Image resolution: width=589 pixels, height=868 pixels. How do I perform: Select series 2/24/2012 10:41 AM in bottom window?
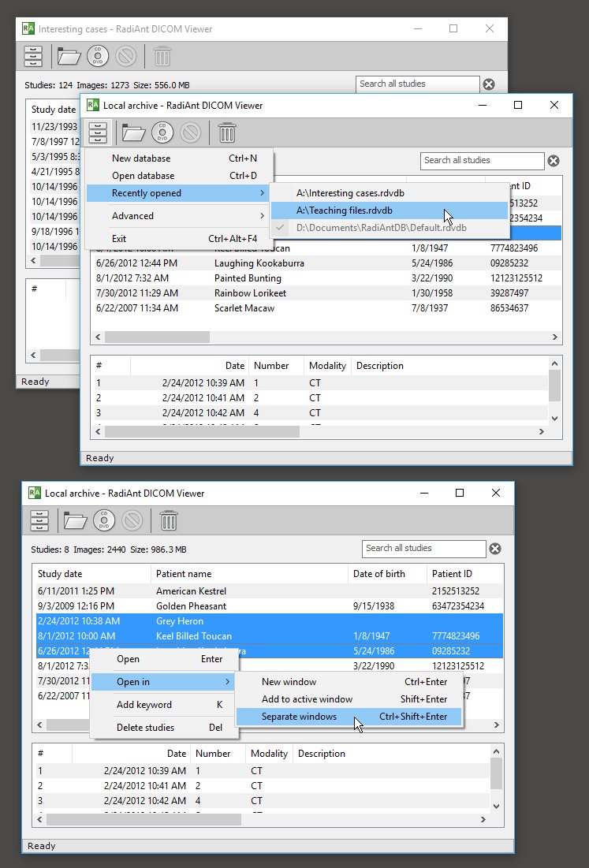263,785
